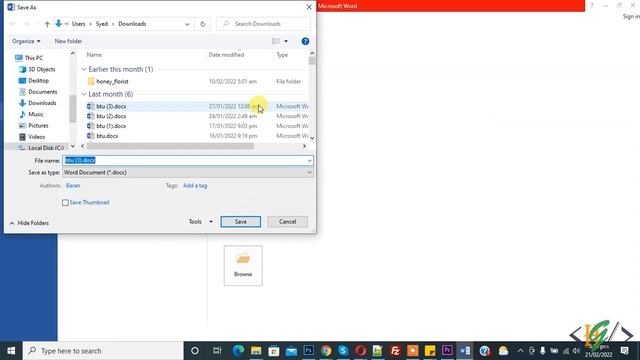This screenshot has height=360, width=640.
Task: Select Videos in navigation pane
Action: (x=32, y=137)
